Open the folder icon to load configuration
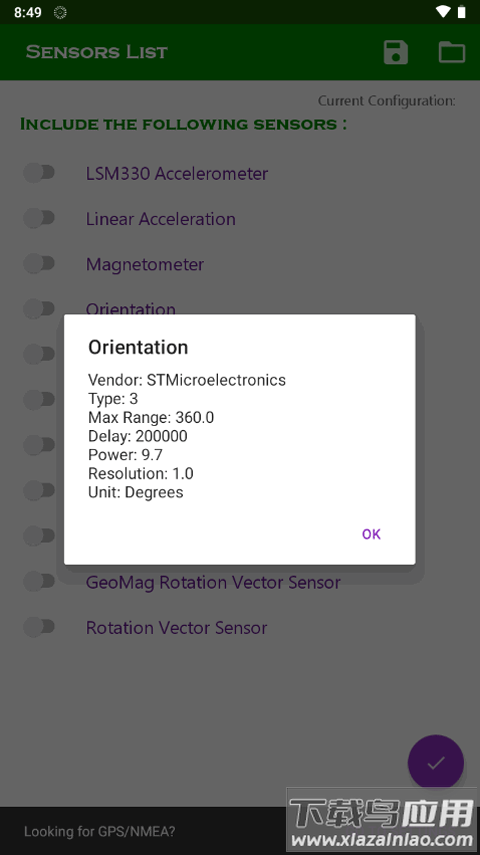This screenshot has width=480, height=855. click(x=452, y=52)
